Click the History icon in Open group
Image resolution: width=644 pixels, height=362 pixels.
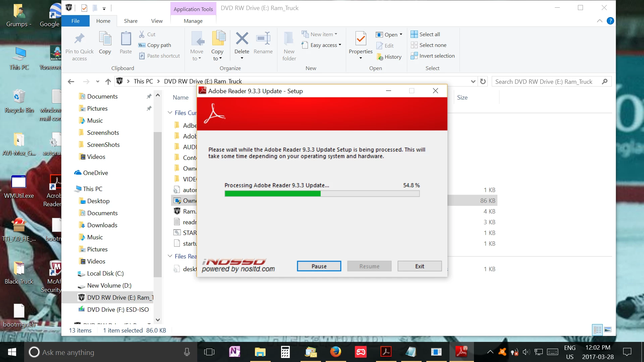click(x=380, y=57)
